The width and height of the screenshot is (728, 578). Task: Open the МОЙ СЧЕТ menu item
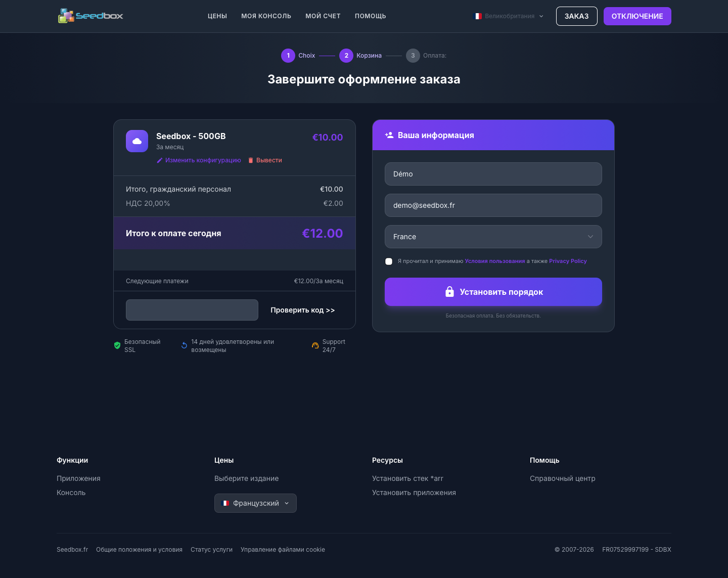[323, 16]
